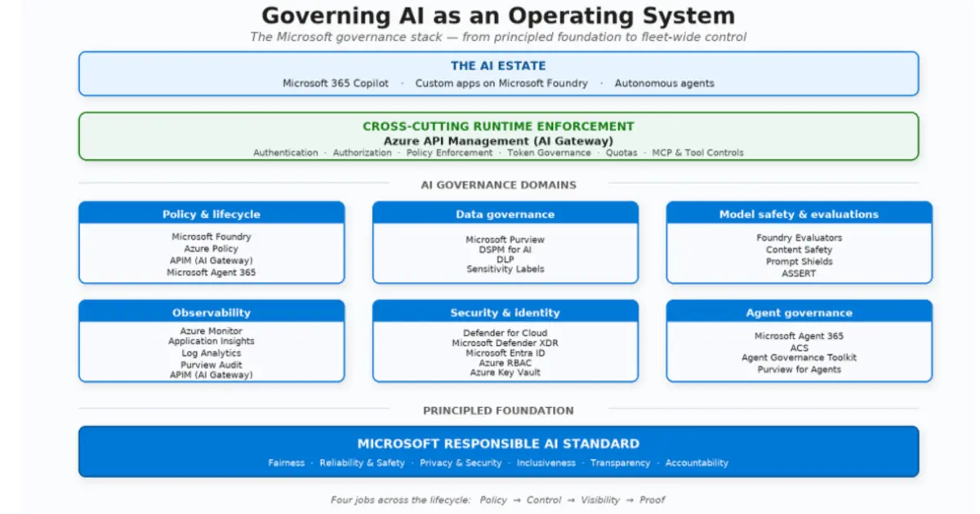Click "Proof" in the footer lifecycle sequence
This screenshot has width=980, height=514.
(x=653, y=499)
